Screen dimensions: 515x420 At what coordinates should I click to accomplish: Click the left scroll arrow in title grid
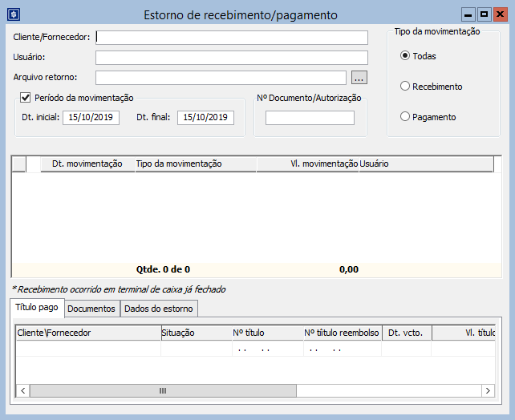(x=22, y=390)
